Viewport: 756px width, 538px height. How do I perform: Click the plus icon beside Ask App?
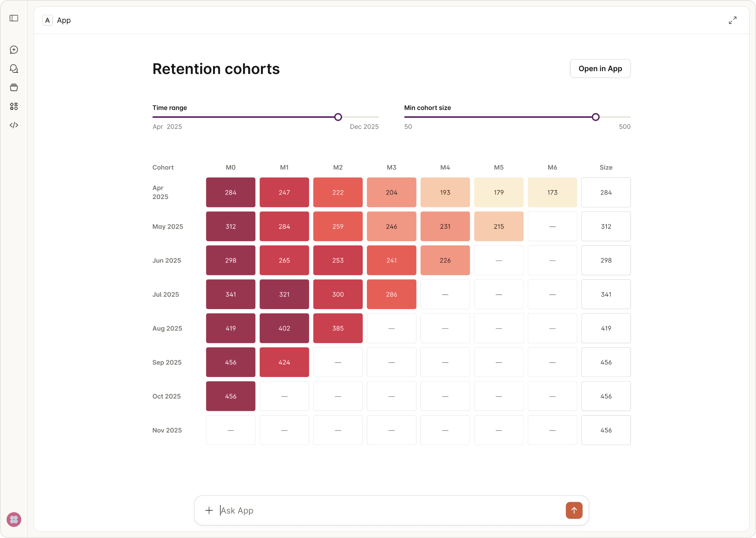(209, 510)
